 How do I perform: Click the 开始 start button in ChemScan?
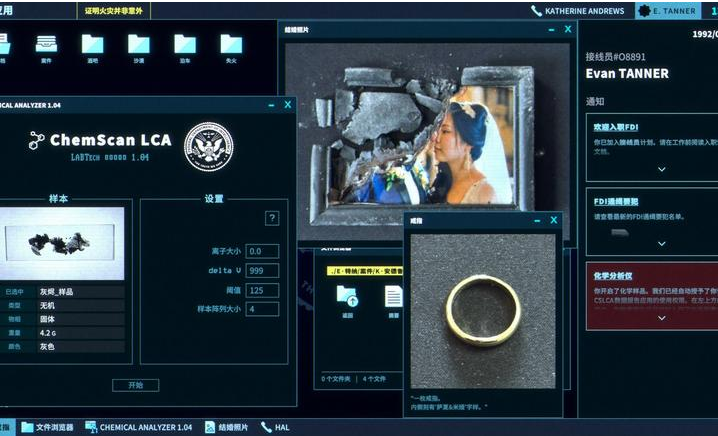(x=136, y=385)
